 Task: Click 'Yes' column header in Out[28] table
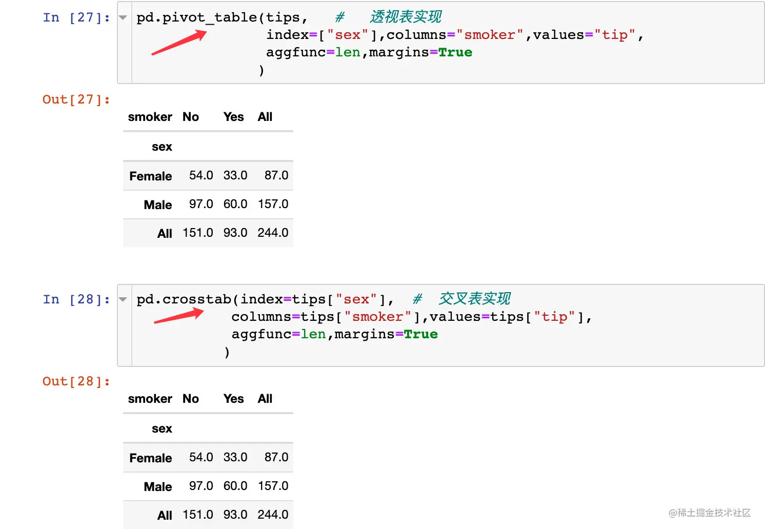(233, 399)
